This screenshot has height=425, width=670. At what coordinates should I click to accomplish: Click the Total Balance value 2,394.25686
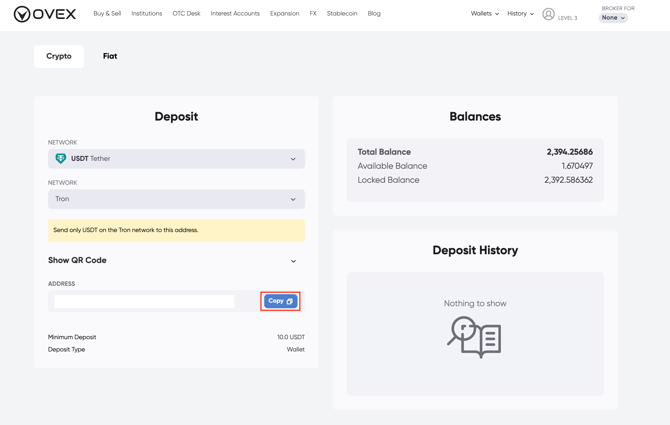point(570,152)
